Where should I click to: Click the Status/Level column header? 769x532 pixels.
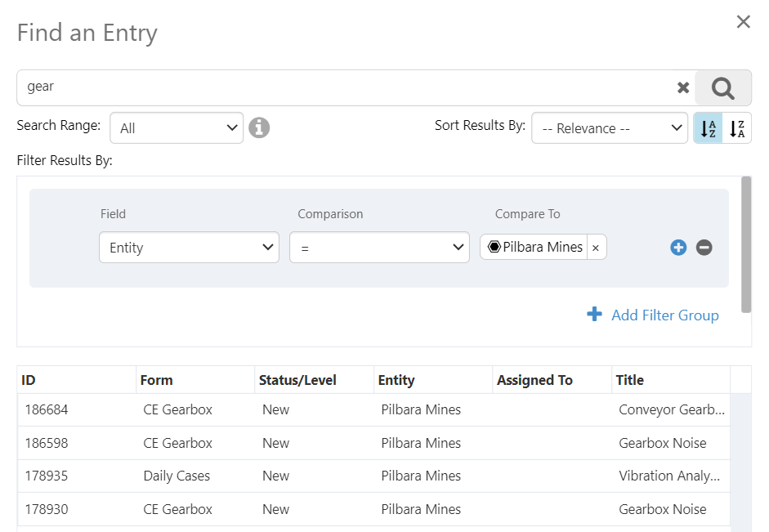(x=315, y=380)
